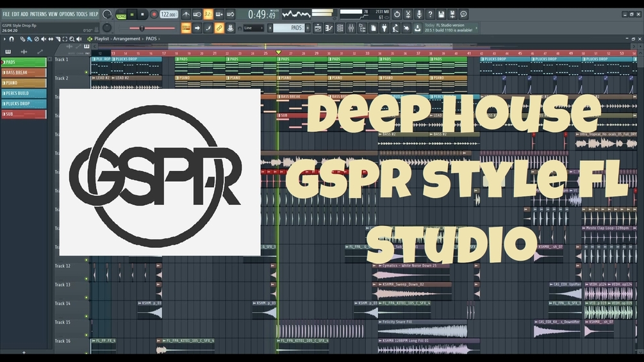The image size is (644, 362).
Task: Toggle the playlist magnet snap icon
Action: (12, 39)
